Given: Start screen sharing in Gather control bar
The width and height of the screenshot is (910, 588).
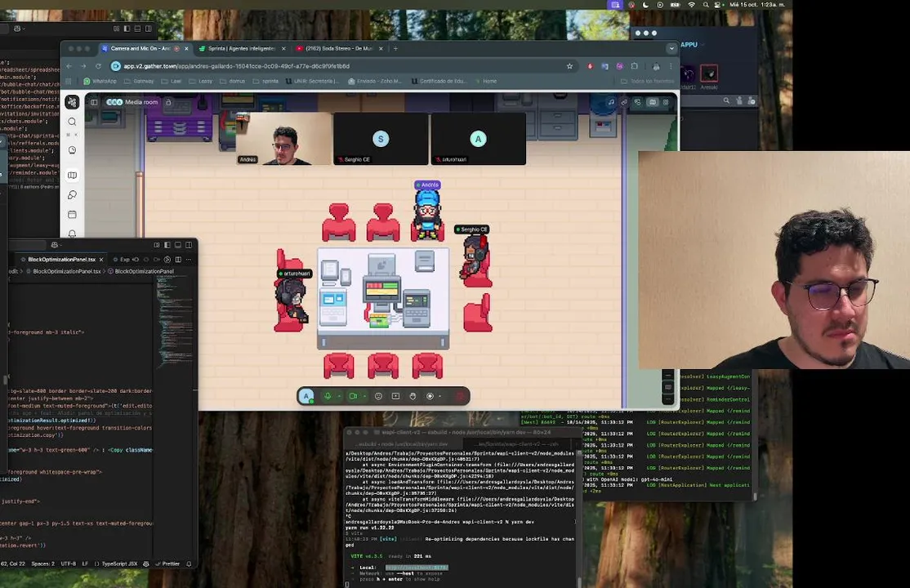Looking at the screenshot, I should pyautogui.click(x=396, y=396).
